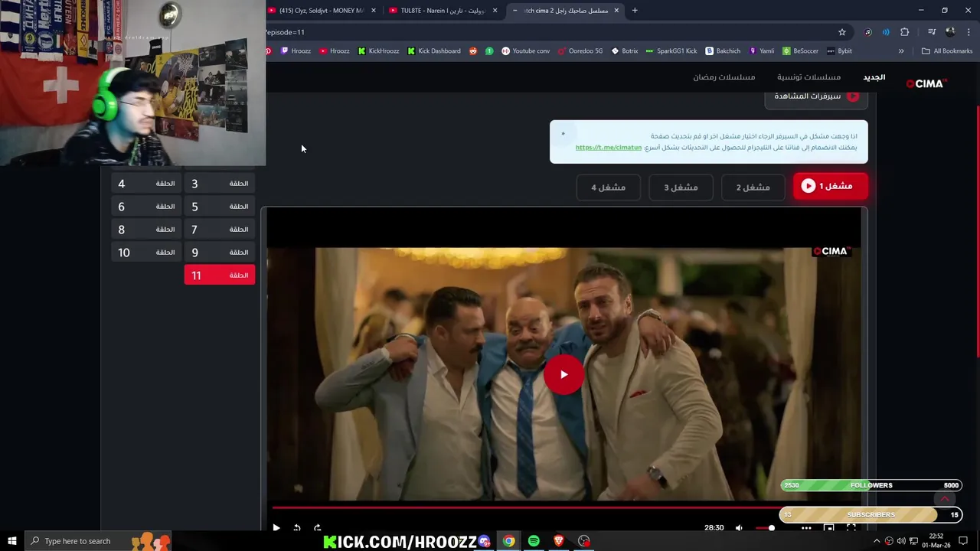Open episode الحلقة 8
This screenshot has width=980, height=551.
point(145,230)
